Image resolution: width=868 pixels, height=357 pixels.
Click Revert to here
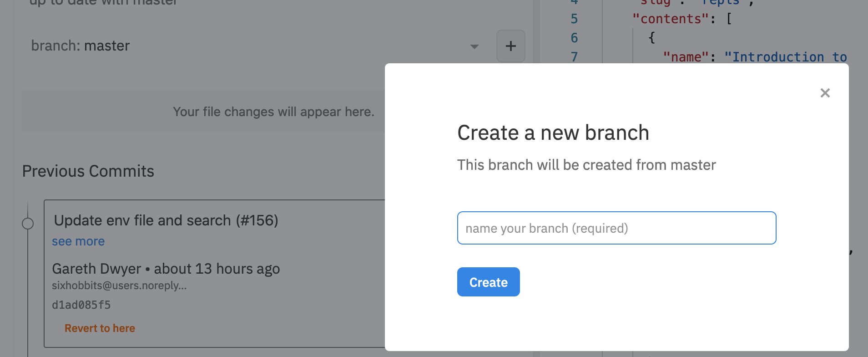pos(100,328)
